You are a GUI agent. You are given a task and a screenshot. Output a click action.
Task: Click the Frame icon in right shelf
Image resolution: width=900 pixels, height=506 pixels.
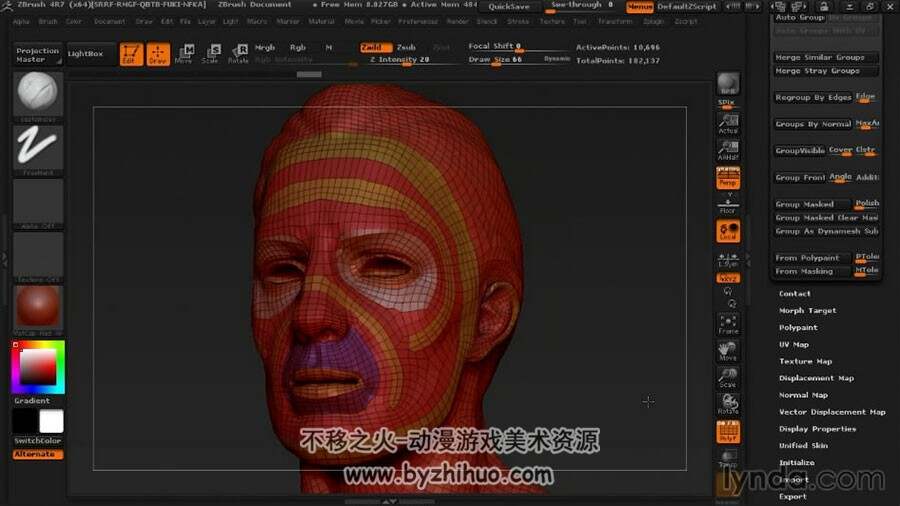[728, 324]
